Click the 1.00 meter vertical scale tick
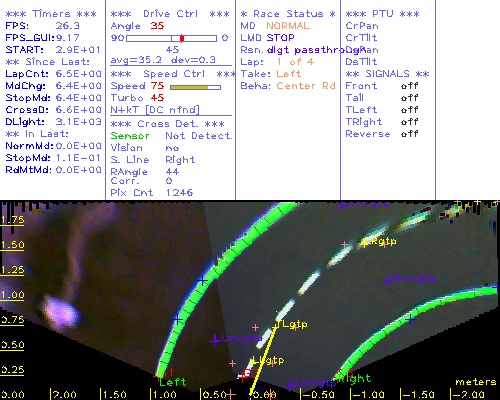This screenshot has height=400, width=500. point(12,295)
